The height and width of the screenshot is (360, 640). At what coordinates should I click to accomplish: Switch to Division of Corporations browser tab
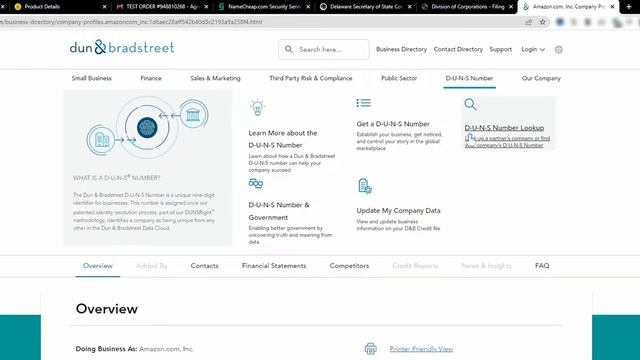tap(467, 7)
